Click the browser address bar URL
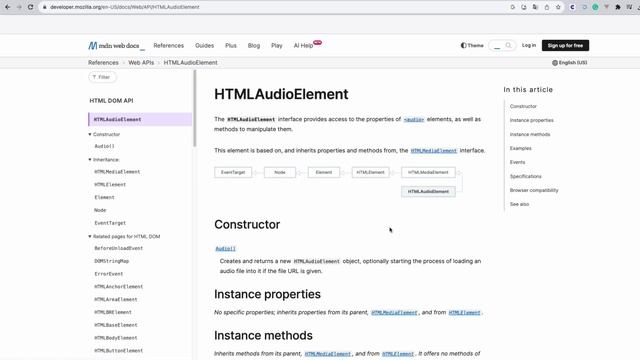 [124, 7]
